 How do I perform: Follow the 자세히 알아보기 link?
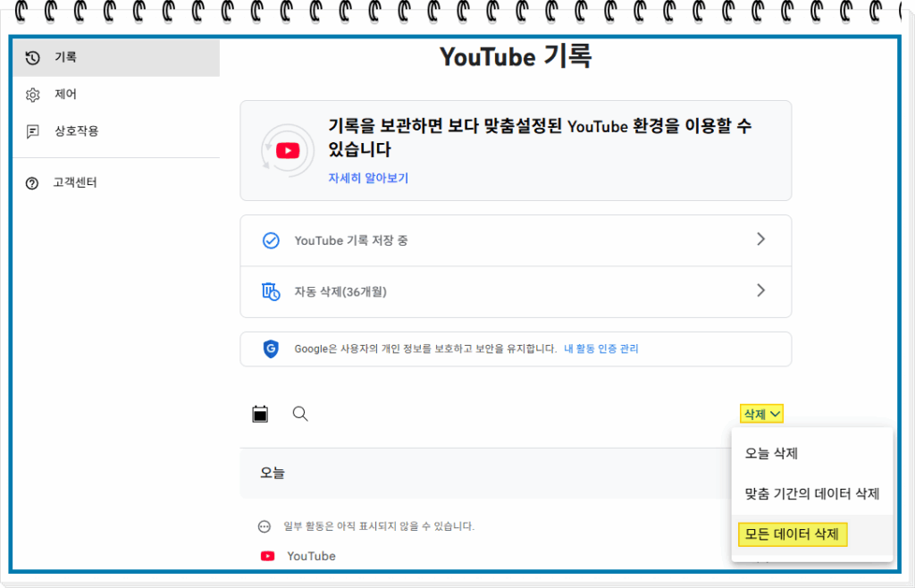pyautogui.click(x=368, y=178)
